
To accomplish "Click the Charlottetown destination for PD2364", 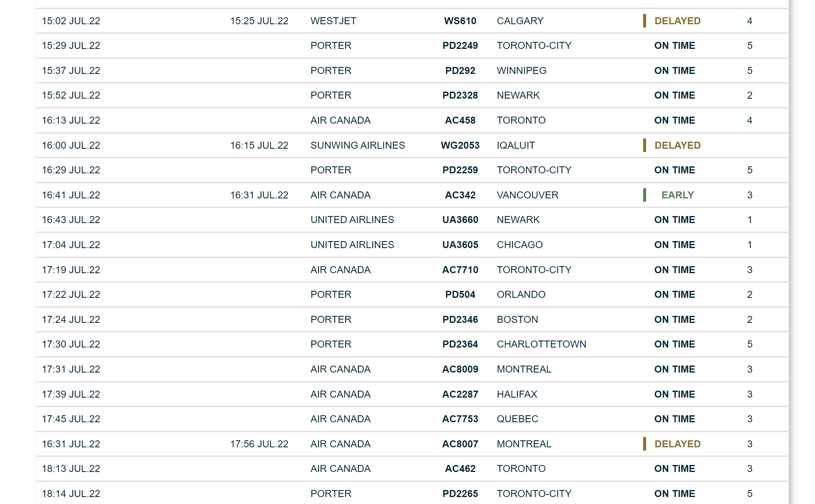I will pyautogui.click(x=541, y=344).
